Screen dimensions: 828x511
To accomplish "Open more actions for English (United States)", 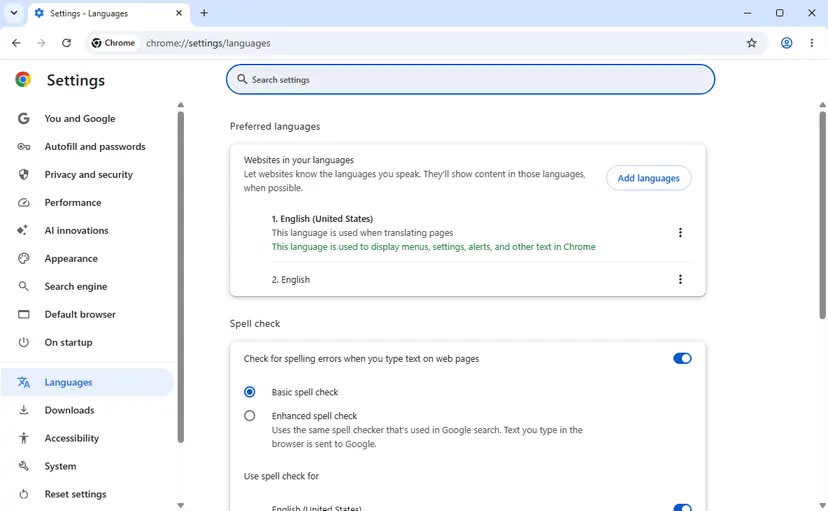I will click(x=680, y=232).
